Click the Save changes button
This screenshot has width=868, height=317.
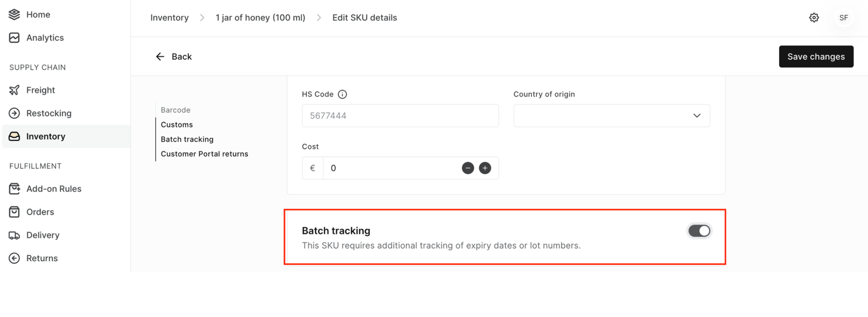pos(816,56)
